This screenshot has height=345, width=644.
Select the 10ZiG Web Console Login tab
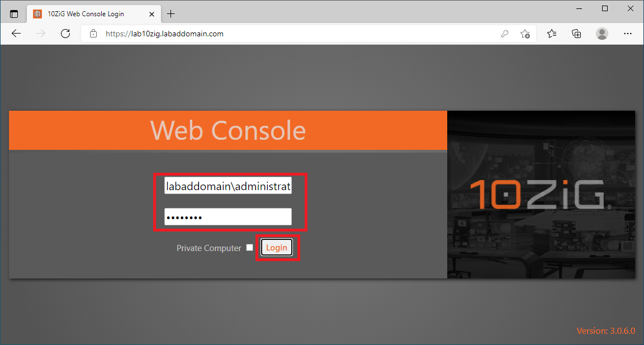click(89, 13)
